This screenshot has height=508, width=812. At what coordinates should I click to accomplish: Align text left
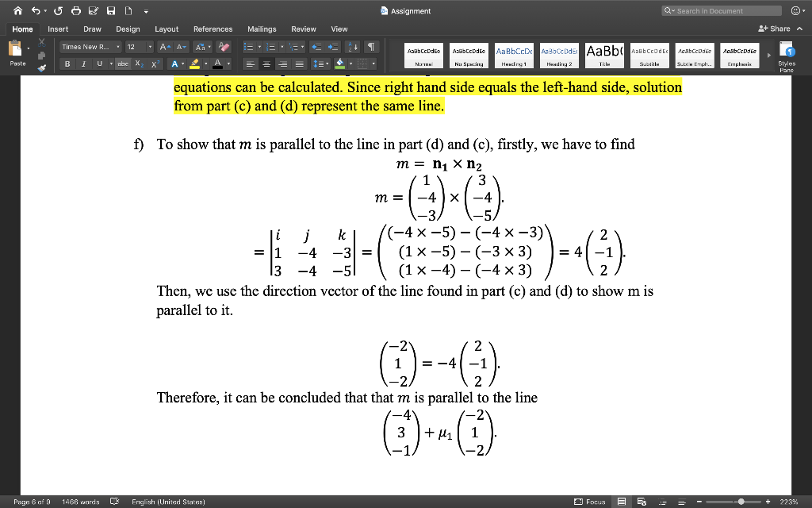coord(250,63)
